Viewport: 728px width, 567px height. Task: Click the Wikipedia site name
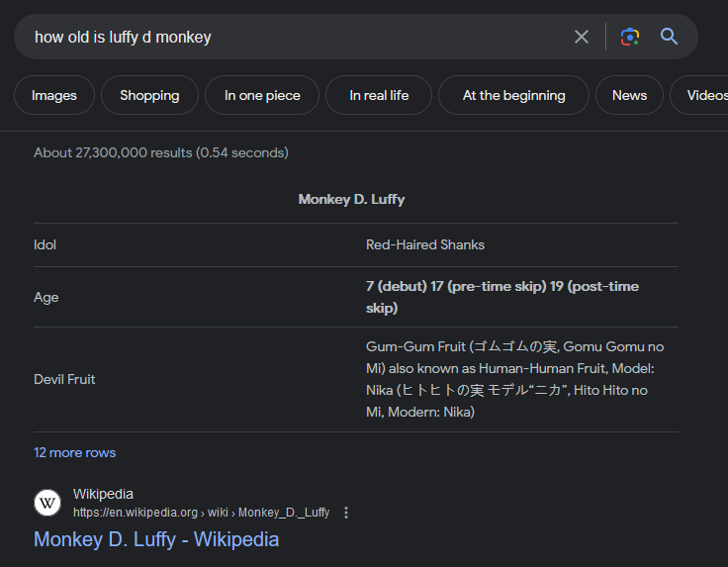tap(103, 494)
